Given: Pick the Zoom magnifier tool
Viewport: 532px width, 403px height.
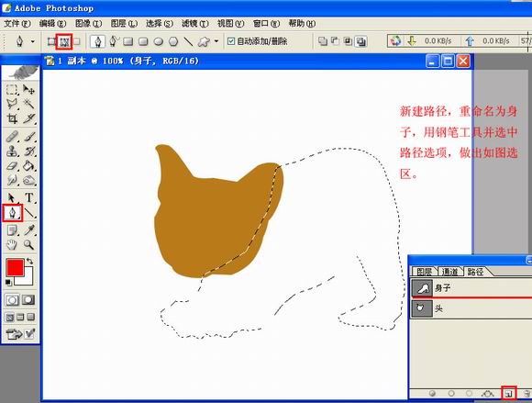Looking at the screenshot, I should tap(28, 244).
